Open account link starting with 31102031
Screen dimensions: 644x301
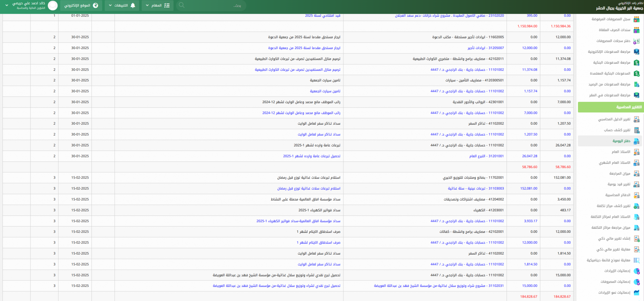pyautogui.click(x=439, y=286)
